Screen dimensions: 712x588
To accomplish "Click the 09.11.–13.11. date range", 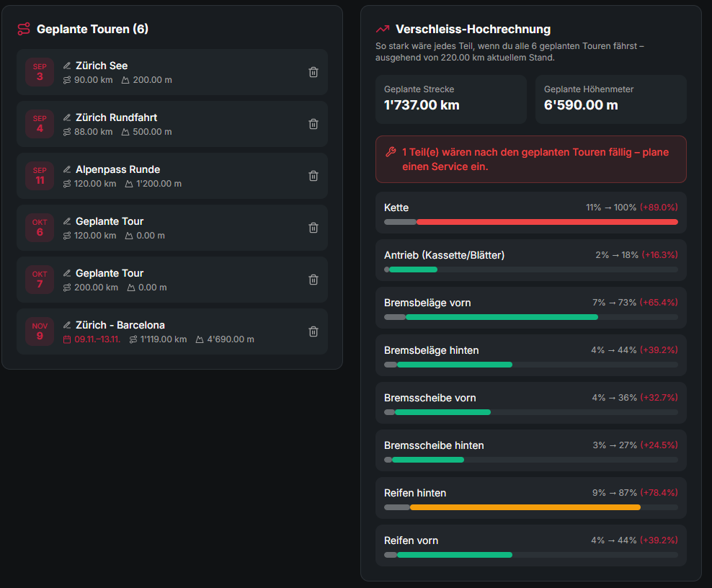I will pyautogui.click(x=97, y=339).
